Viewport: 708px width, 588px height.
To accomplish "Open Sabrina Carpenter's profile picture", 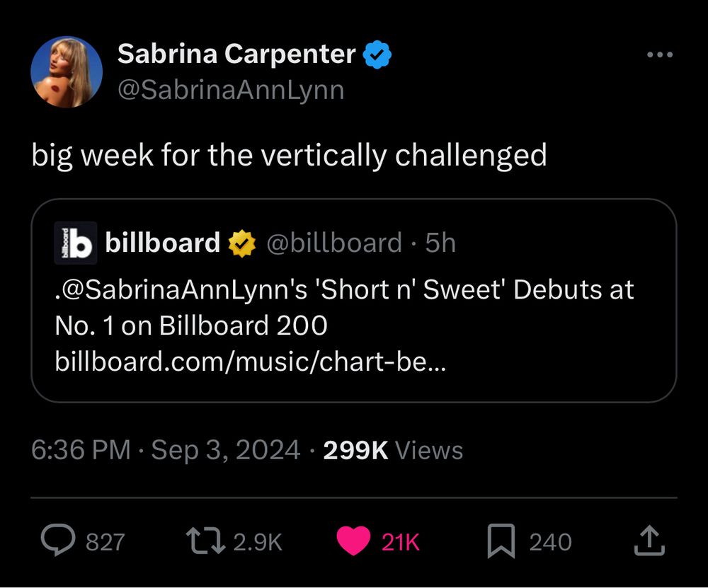I will (x=67, y=71).
